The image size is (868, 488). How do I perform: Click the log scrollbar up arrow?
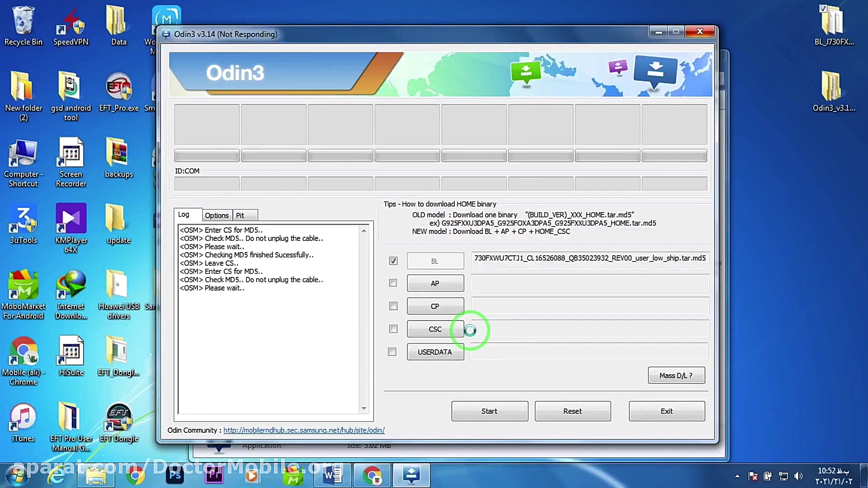click(364, 230)
